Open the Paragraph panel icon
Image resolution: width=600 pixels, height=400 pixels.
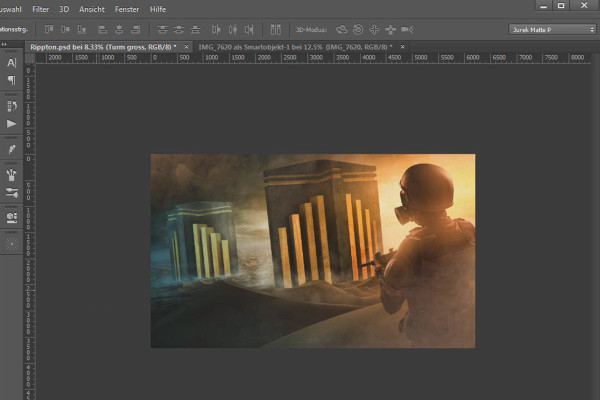(x=11, y=80)
